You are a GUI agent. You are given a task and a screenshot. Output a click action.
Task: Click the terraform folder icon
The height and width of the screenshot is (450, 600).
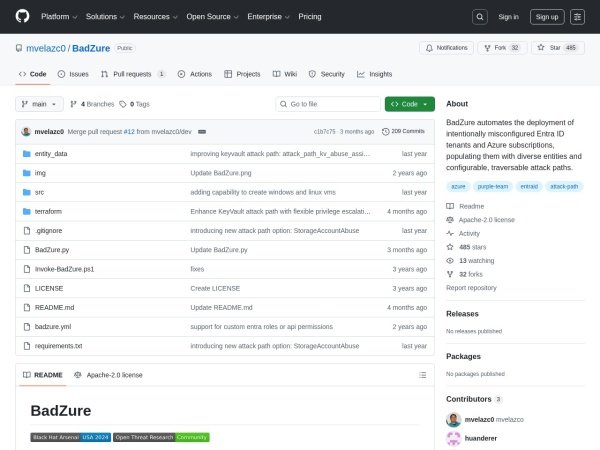(26, 211)
